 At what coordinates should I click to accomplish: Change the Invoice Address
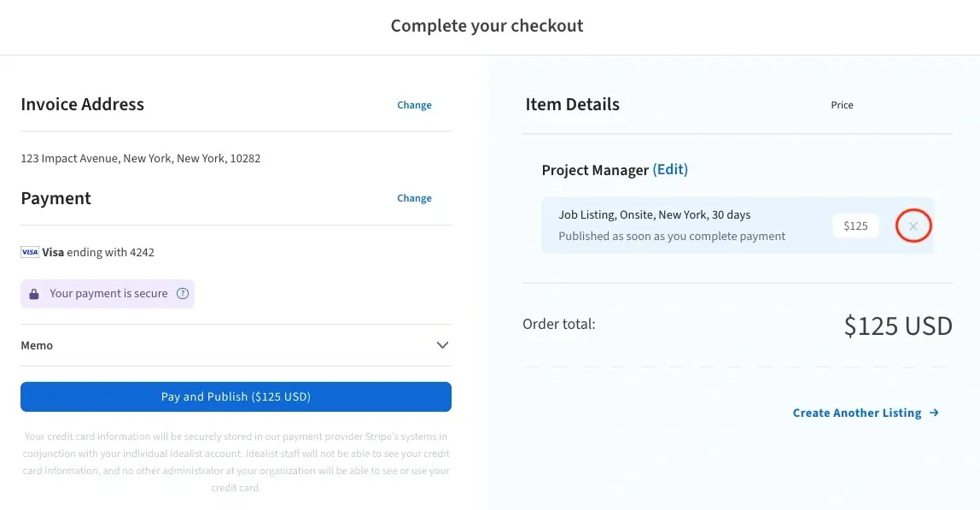pyautogui.click(x=414, y=105)
